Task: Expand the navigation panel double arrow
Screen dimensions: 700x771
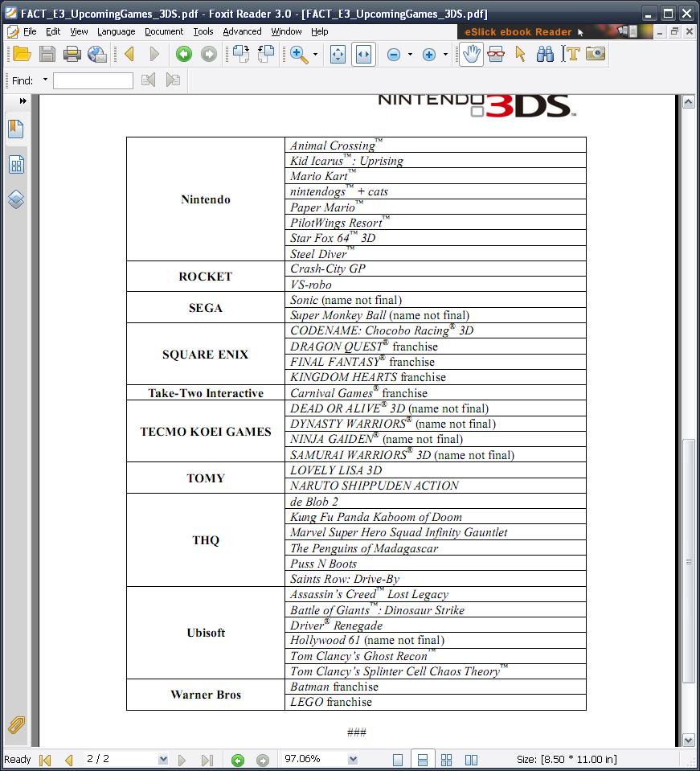Action: (x=23, y=100)
